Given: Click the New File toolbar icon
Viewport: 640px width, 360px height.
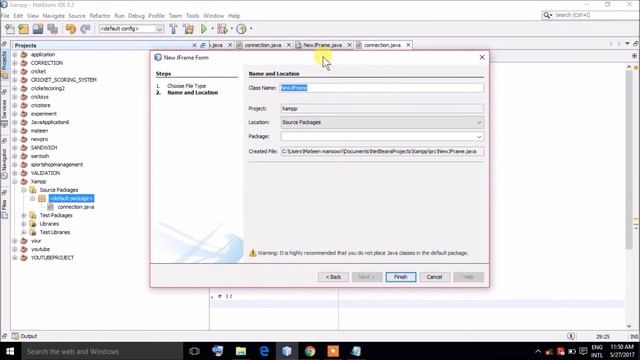Looking at the screenshot, I should tap(9, 29).
